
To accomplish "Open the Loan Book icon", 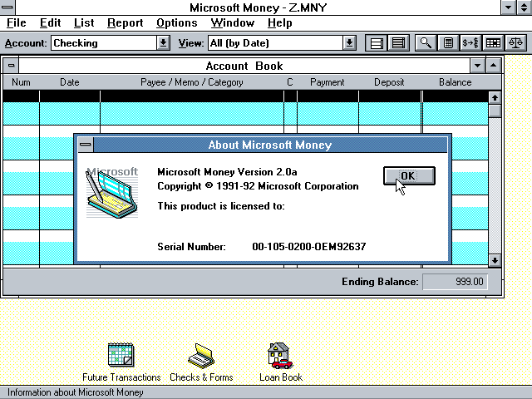I will coord(280,355).
